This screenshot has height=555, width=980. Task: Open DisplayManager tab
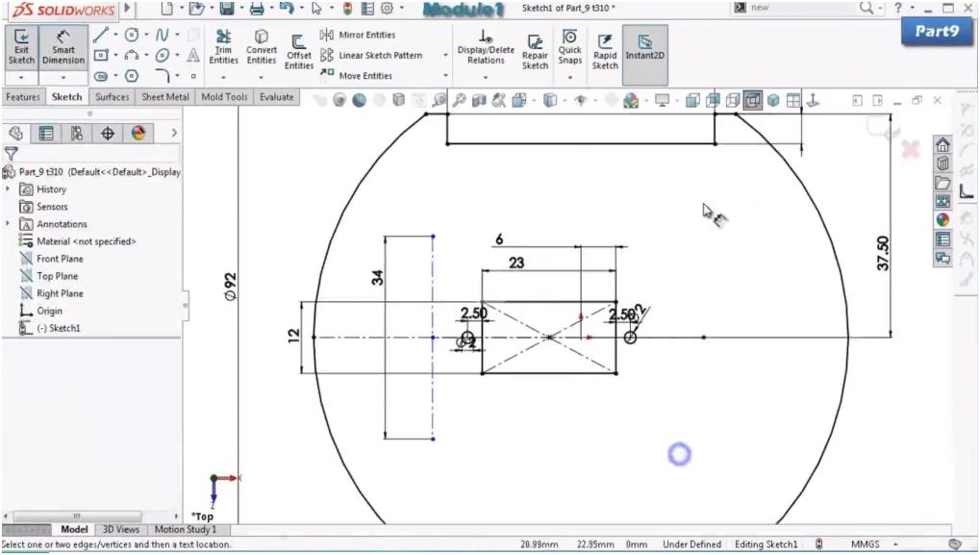tap(138, 133)
